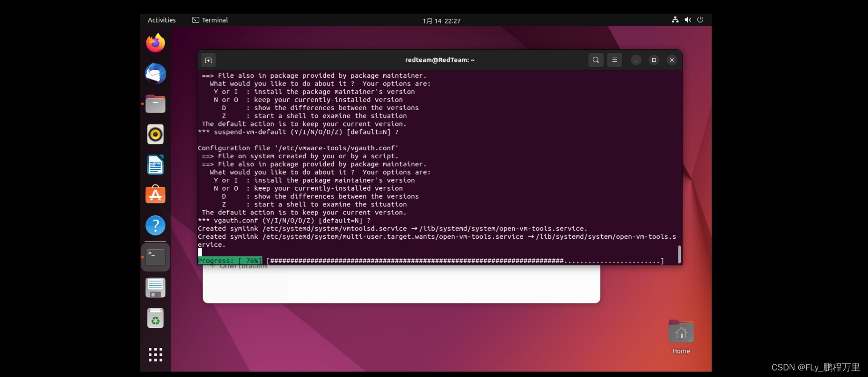Viewport: 868px width, 377px height.
Task: Open the power system menu icon
Action: click(x=700, y=20)
